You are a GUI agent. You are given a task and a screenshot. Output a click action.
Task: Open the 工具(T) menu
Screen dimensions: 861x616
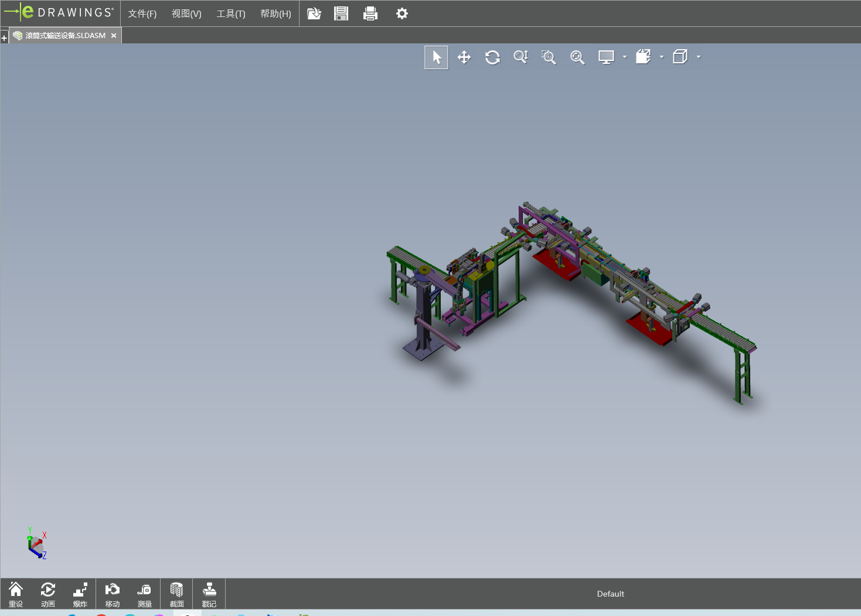coord(231,13)
